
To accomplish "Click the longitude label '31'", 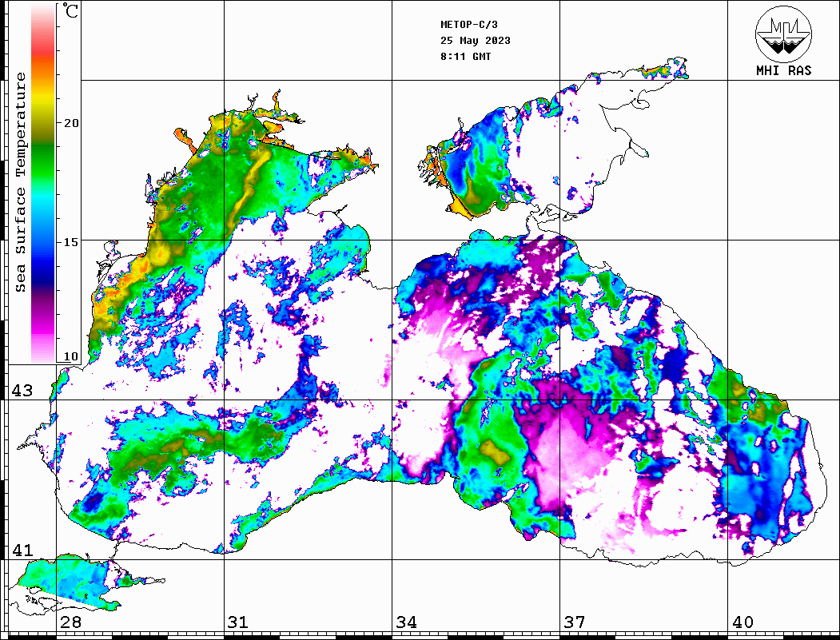I will (238, 622).
